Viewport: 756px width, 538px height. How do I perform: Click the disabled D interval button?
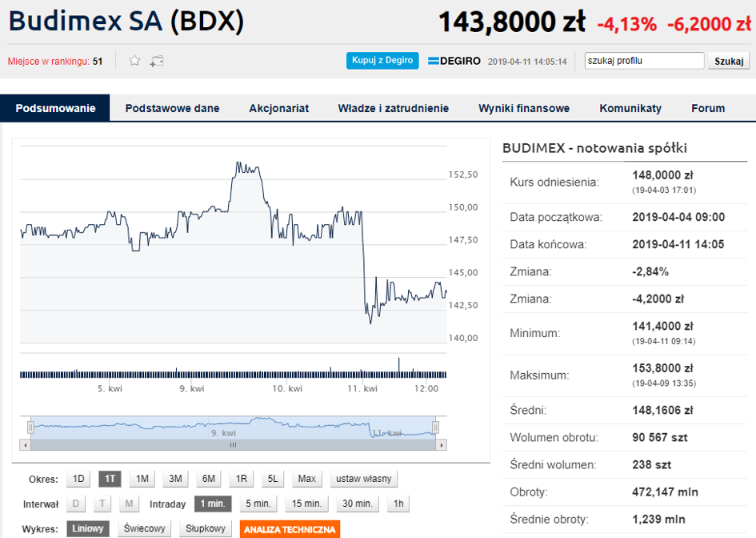pos(76,504)
